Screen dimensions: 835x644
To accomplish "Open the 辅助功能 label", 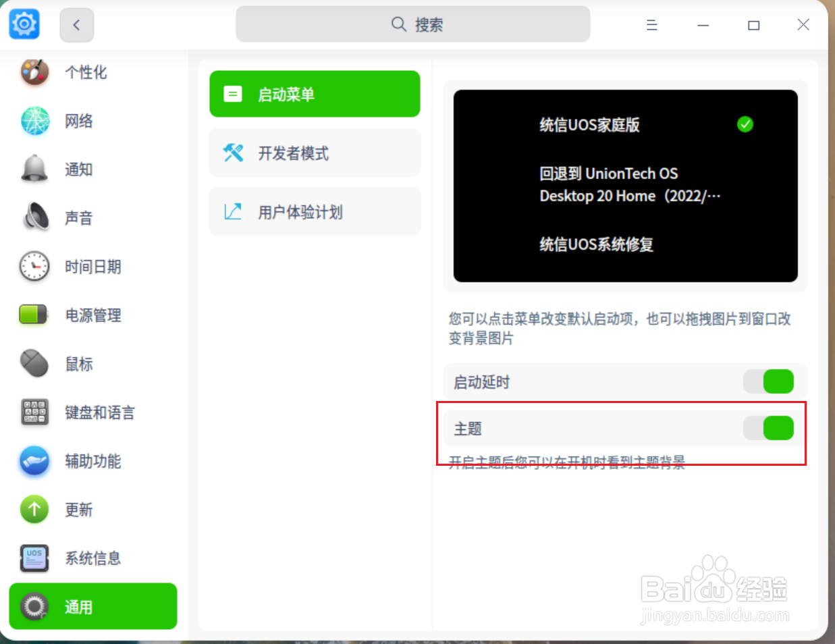I will 93,461.
